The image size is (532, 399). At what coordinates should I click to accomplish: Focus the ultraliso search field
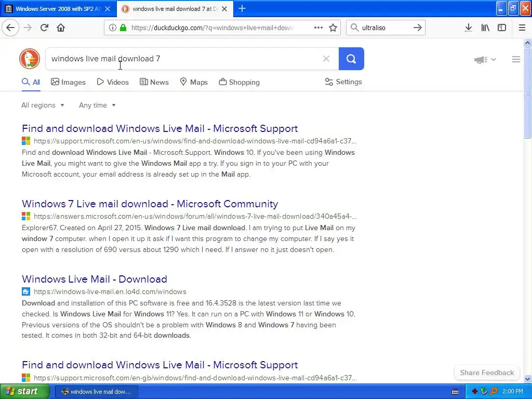(x=385, y=28)
